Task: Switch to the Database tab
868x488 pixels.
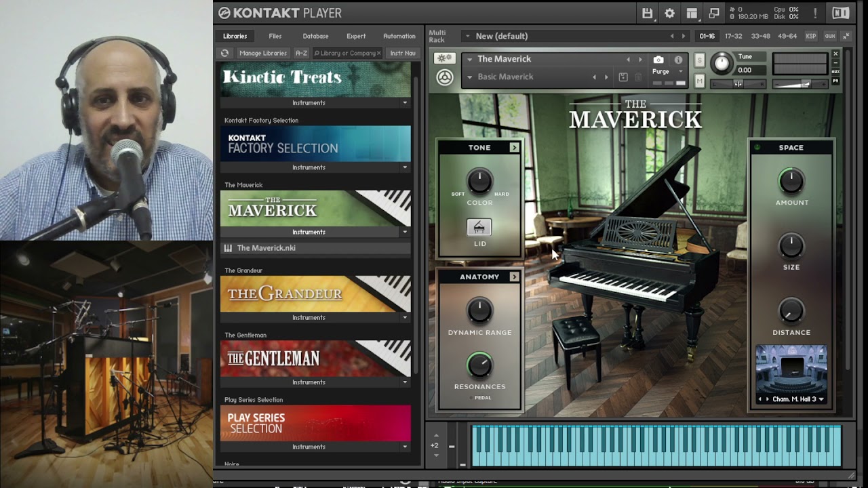Action: tap(315, 36)
